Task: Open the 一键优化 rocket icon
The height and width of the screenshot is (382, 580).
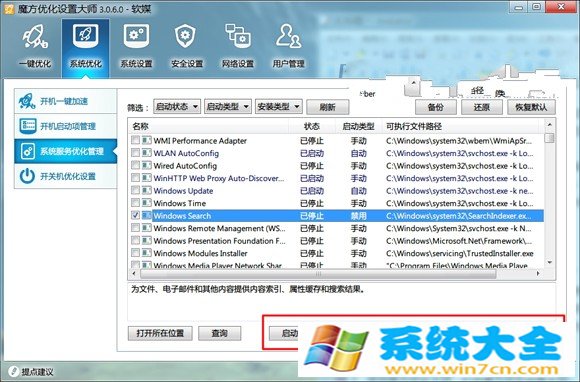Action: coord(35,36)
